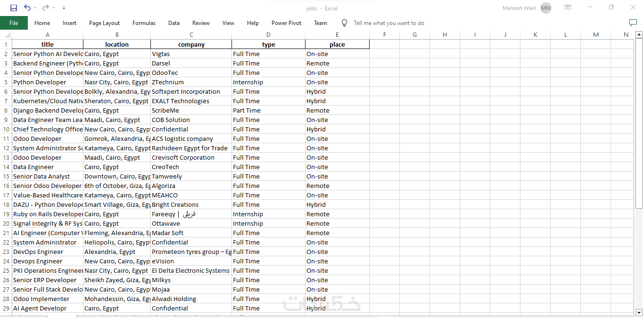This screenshot has height=318, width=644.
Task: Open the Formulas tab
Action: 144,23
